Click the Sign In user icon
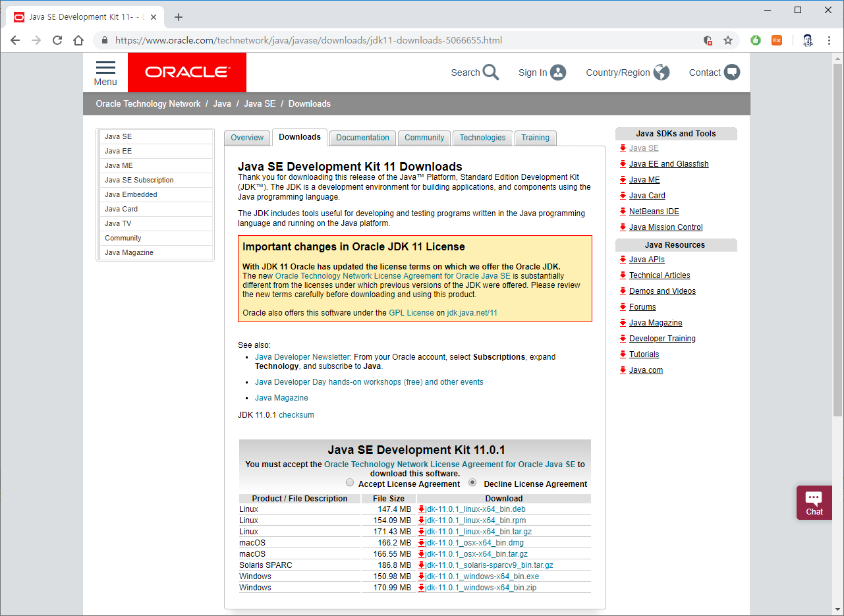Screen dimensions: 844x616 tap(559, 72)
